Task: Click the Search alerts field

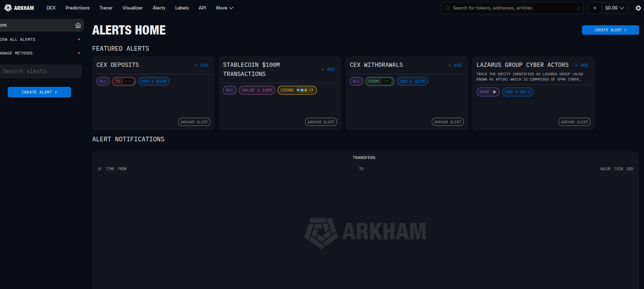Action: pos(40,71)
